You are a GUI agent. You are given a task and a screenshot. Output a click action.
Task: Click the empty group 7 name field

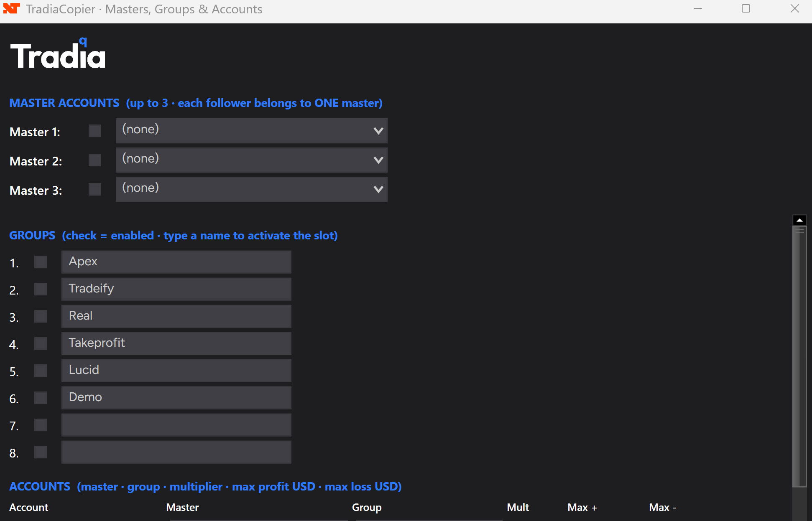pos(176,425)
